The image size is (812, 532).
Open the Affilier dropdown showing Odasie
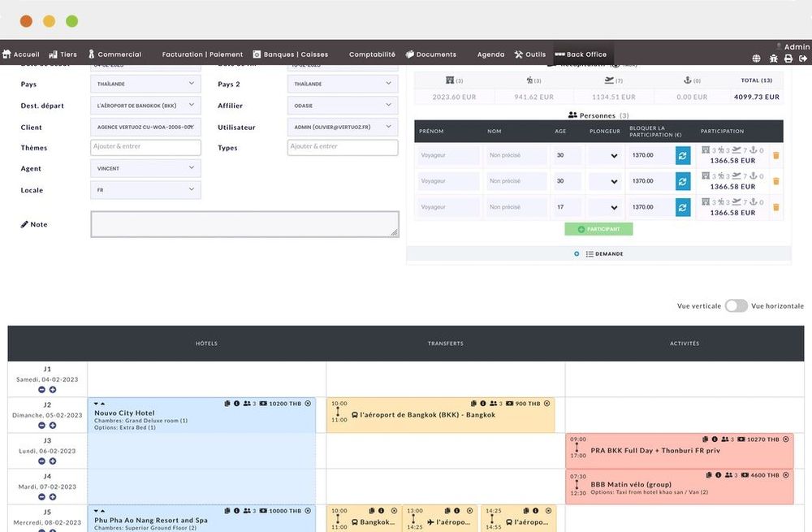point(343,106)
